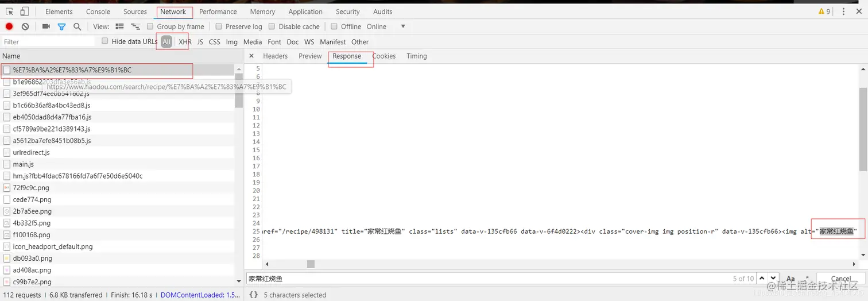
Task: Open Audits tab
Action: point(383,11)
